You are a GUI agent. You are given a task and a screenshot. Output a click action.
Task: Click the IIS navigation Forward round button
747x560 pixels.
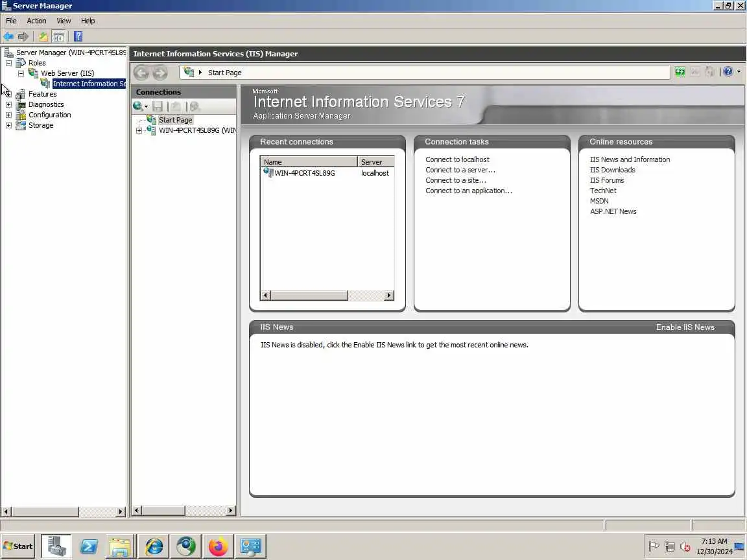tap(160, 73)
